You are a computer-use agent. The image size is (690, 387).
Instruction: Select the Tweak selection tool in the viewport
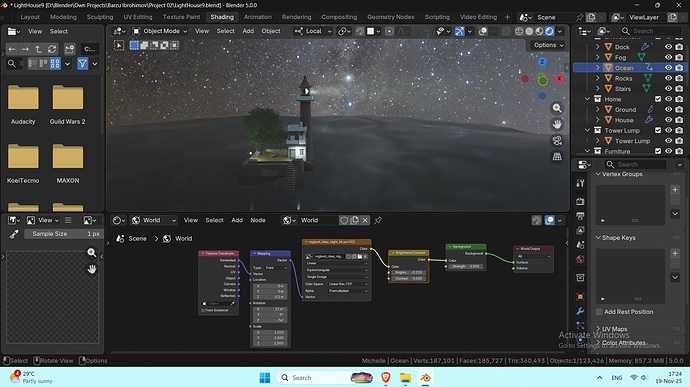coord(119,45)
